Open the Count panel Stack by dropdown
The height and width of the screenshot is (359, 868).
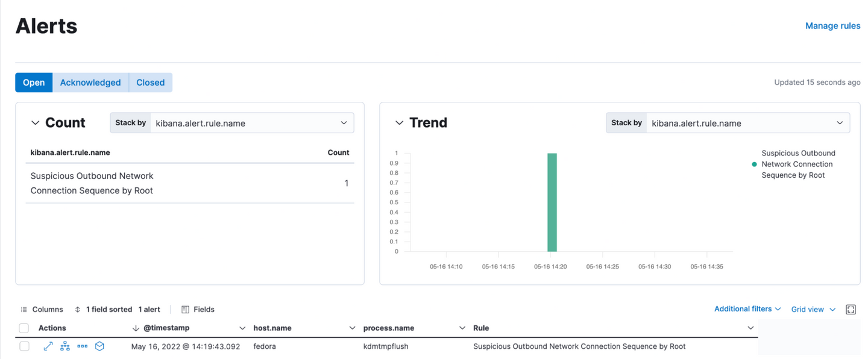click(x=251, y=123)
